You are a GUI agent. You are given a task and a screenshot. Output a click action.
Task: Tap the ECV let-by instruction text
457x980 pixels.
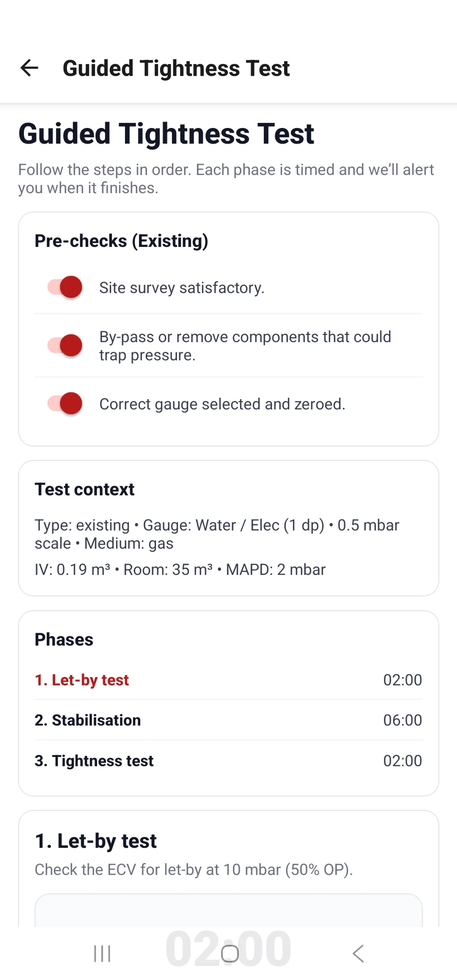click(194, 870)
